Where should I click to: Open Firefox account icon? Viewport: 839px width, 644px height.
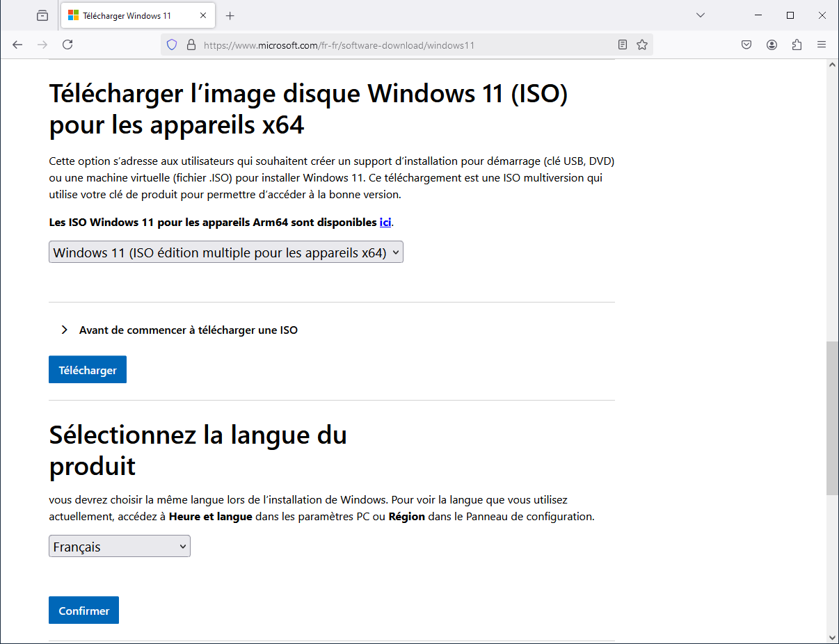point(772,45)
